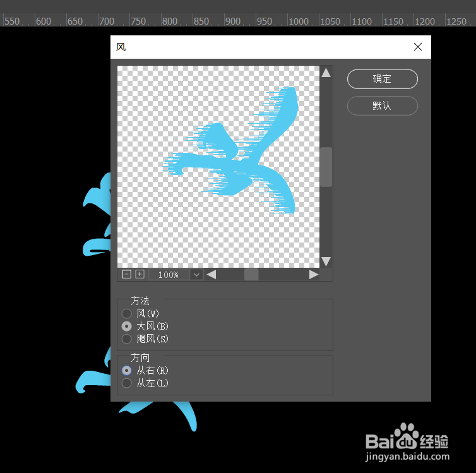Click the preview scroll down arrow
Image resolution: width=476 pixels, height=473 pixels.
[x=326, y=261]
